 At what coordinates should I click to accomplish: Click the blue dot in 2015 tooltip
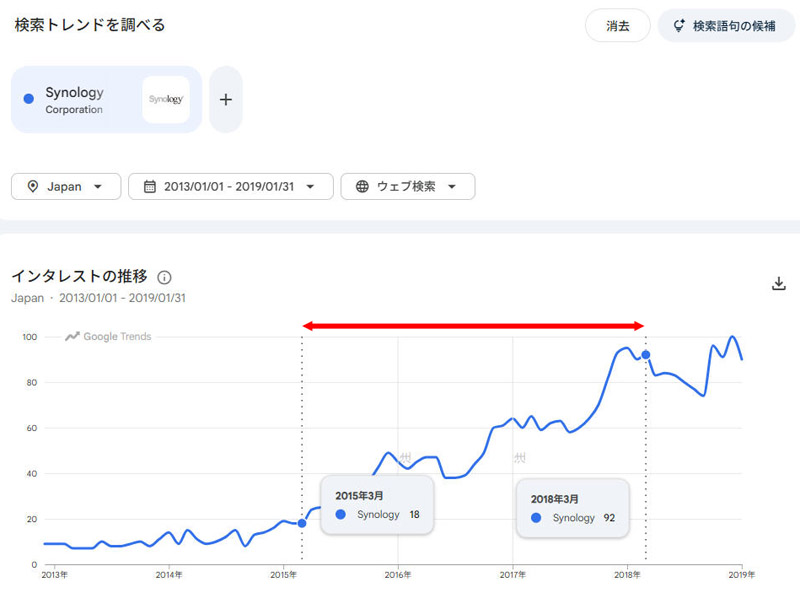pyautogui.click(x=341, y=514)
